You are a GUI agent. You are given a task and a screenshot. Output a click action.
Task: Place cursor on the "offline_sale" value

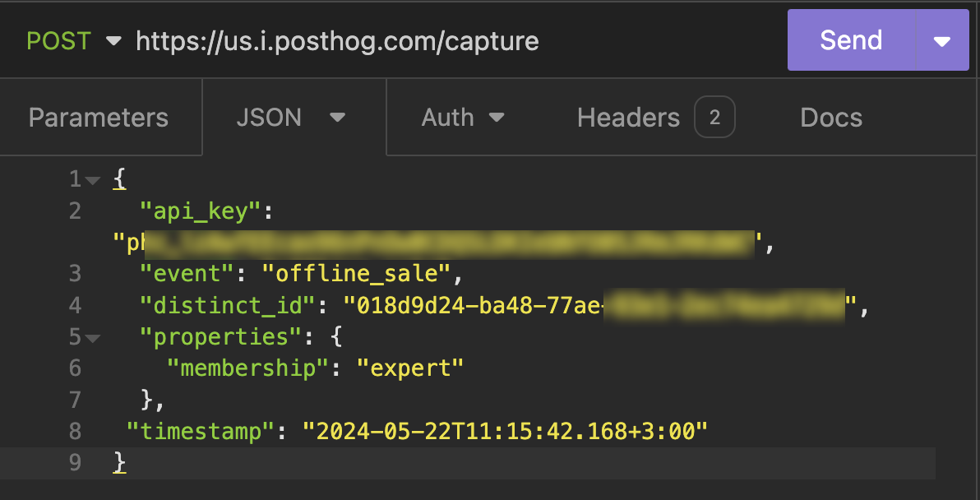coord(356,274)
